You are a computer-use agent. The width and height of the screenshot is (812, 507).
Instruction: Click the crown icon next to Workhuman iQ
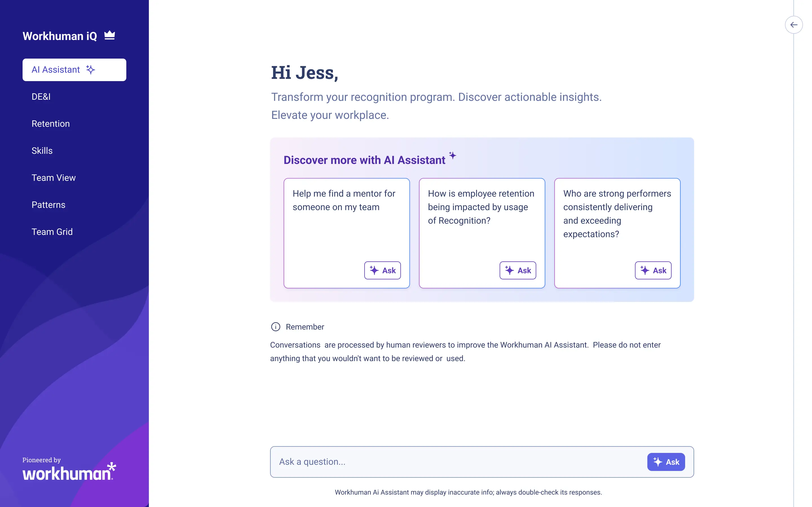click(x=110, y=35)
